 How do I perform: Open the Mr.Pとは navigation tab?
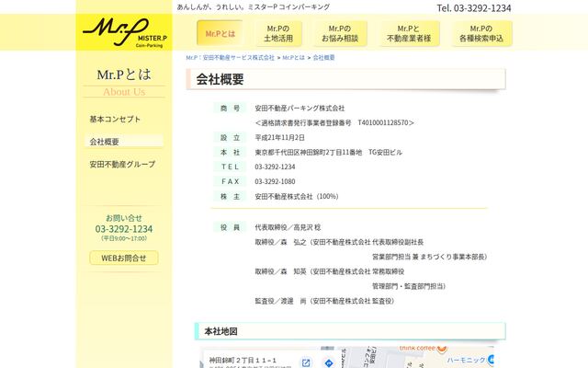click(220, 33)
